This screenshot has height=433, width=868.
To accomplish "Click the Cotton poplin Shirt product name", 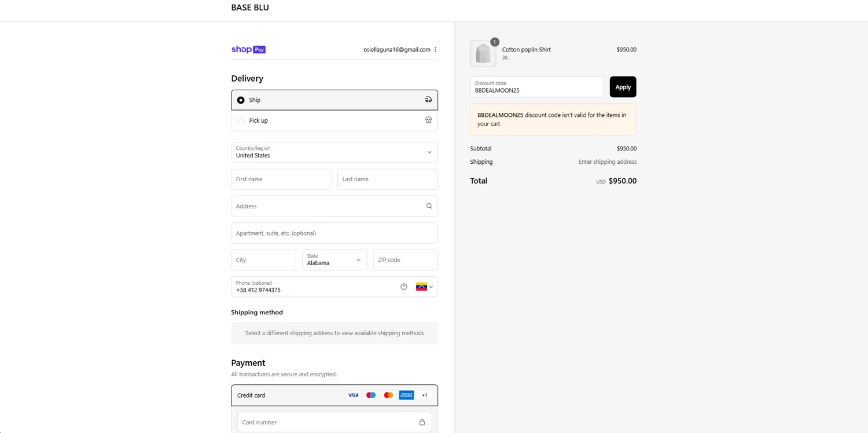I will [x=527, y=50].
